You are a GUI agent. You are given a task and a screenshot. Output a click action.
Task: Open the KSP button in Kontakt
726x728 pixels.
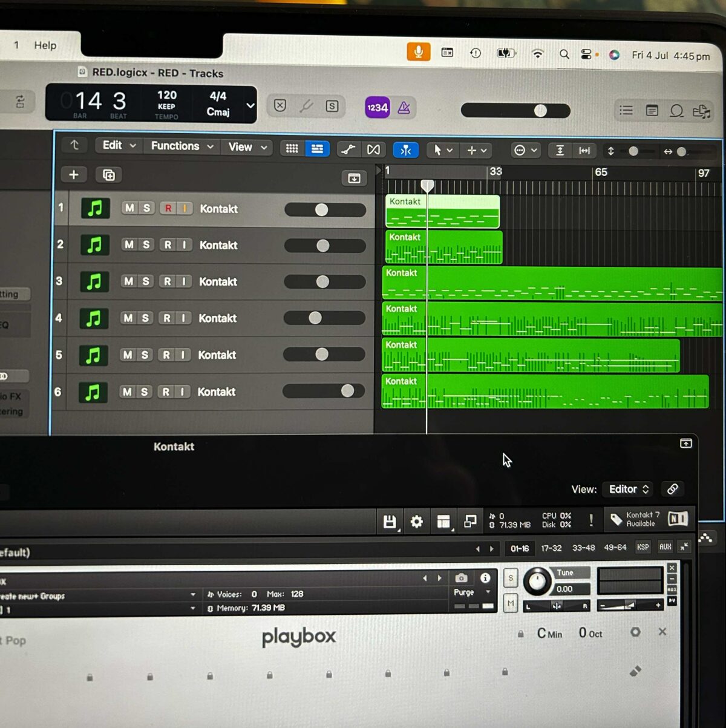pos(643,547)
